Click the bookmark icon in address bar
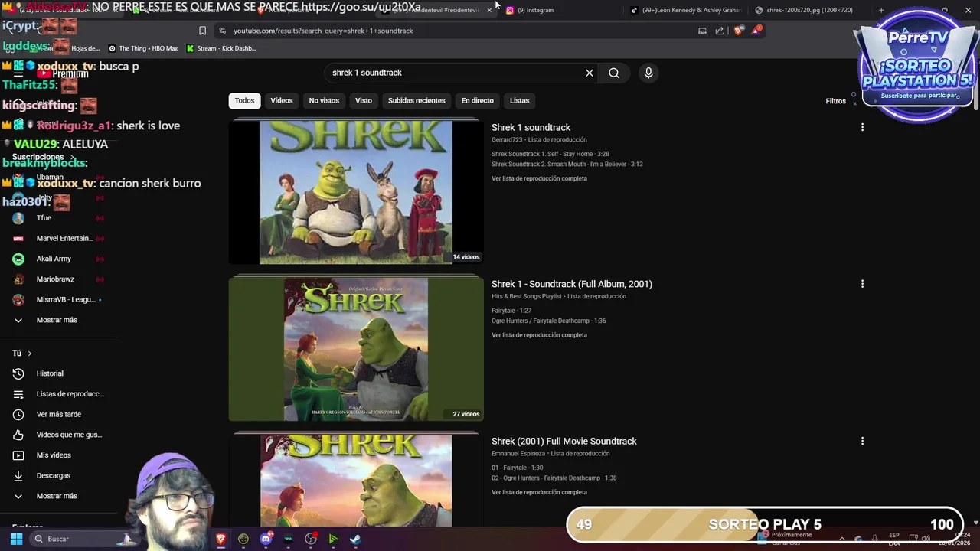Screen dimensions: 980x551 coord(202,31)
